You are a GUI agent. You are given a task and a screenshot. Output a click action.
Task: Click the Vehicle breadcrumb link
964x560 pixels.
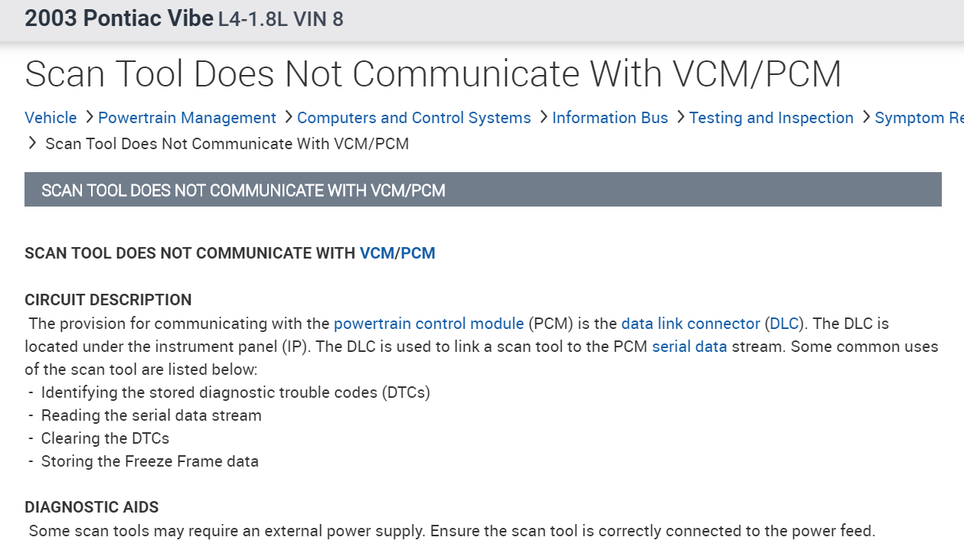51,118
